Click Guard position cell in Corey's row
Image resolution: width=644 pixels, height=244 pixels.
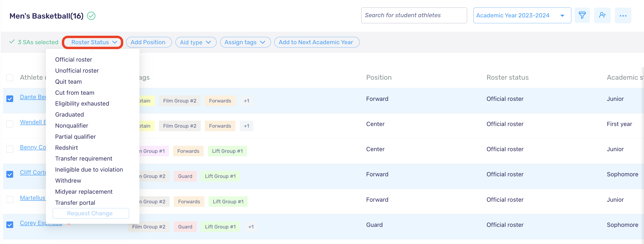pos(374,225)
